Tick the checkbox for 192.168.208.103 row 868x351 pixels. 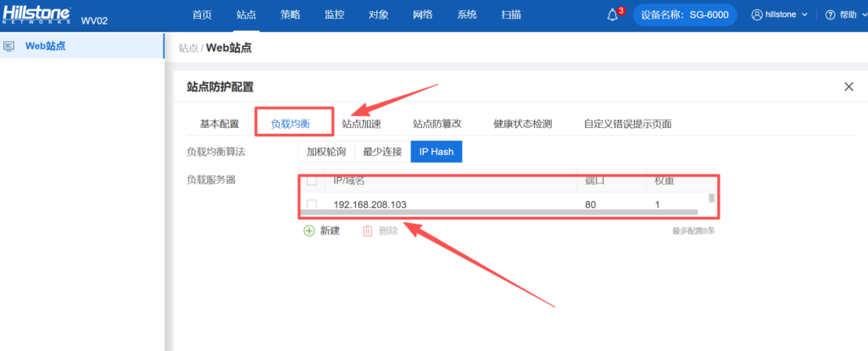(x=312, y=204)
